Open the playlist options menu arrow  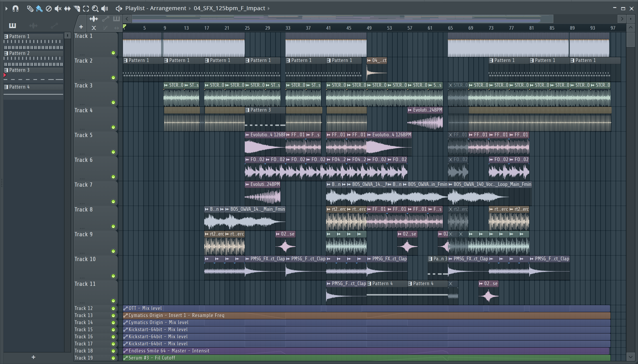[6, 8]
